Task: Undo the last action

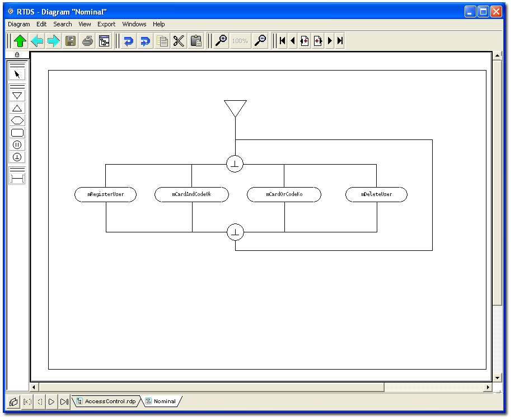Action: (129, 41)
